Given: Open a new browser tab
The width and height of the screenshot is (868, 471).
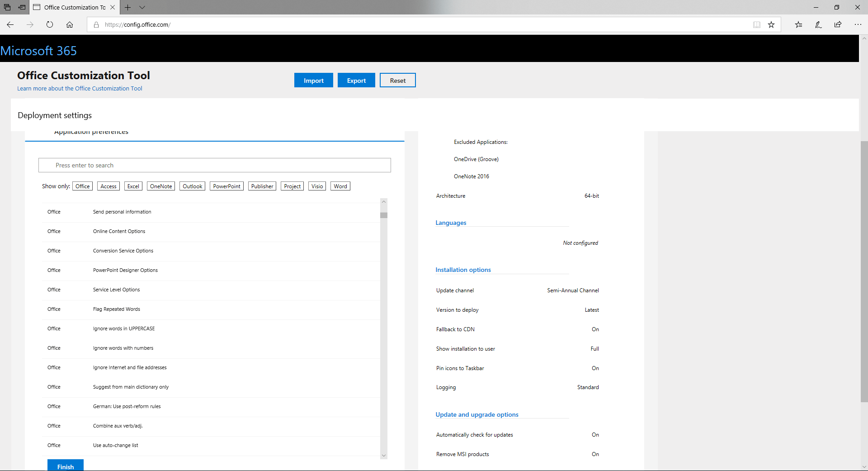Looking at the screenshot, I should (x=128, y=7).
